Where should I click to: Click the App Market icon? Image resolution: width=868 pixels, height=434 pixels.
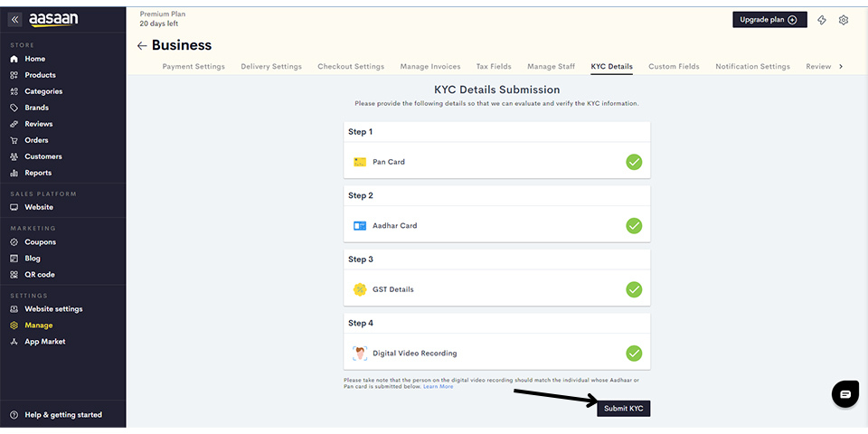click(14, 342)
